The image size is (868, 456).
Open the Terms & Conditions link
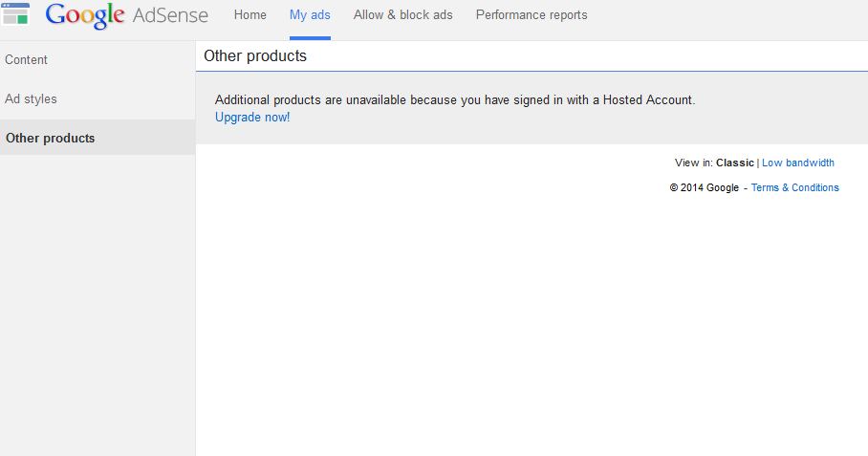pyautogui.click(x=795, y=188)
